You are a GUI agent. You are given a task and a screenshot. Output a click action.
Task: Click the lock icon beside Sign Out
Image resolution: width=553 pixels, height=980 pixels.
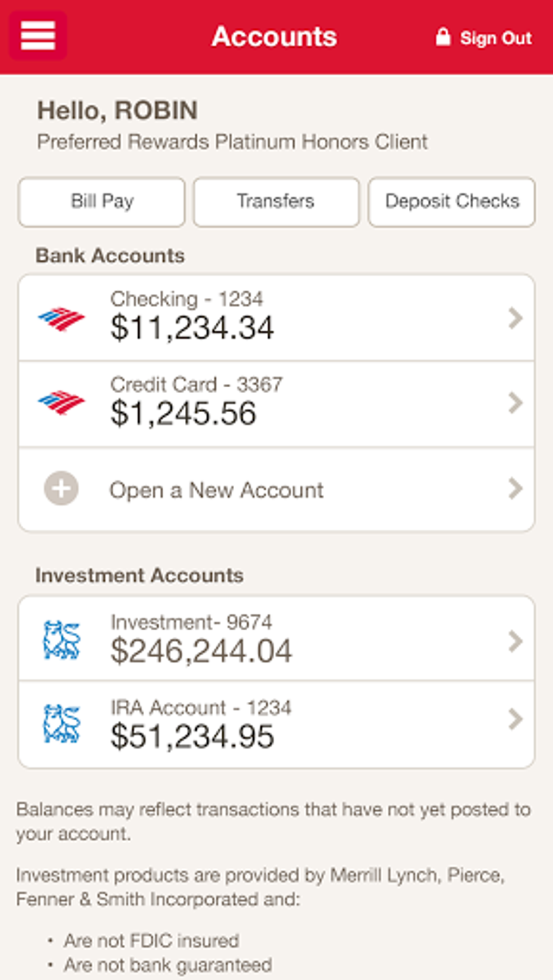click(x=443, y=37)
